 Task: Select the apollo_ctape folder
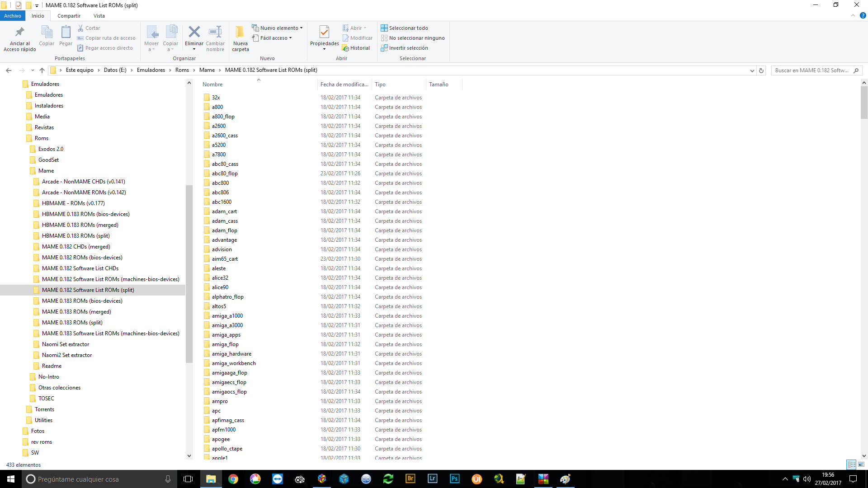pos(227,449)
